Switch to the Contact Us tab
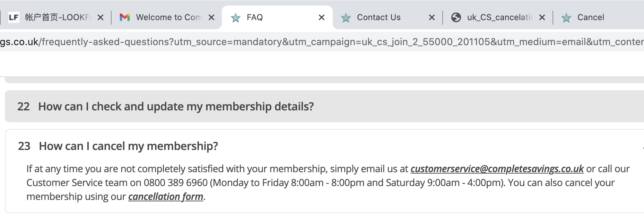Viewport: 644px width, 218px height. [x=379, y=17]
